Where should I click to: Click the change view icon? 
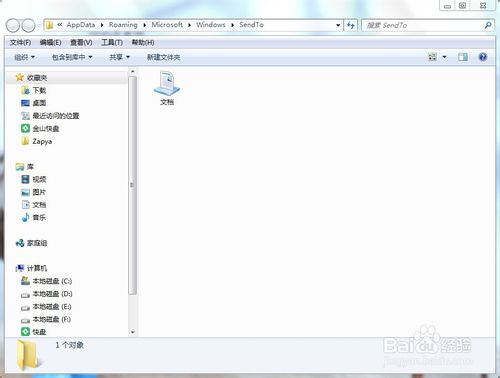432,57
